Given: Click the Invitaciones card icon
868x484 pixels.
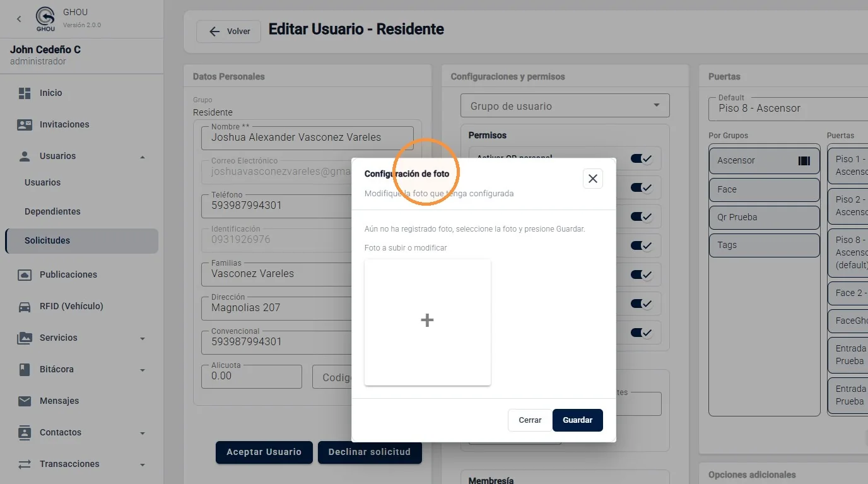Looking at the screenshot, I should pyautogui.click(x=25, y=125).
